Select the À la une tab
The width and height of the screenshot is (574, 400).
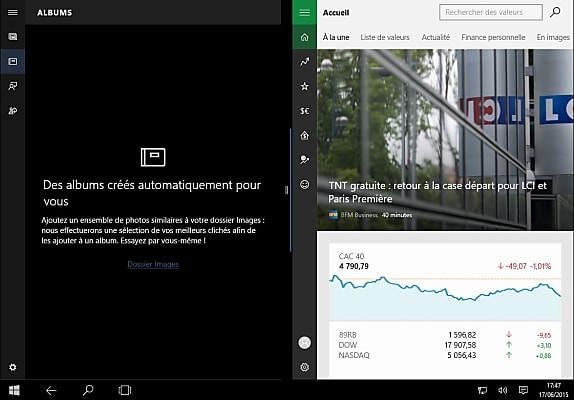coord(336,37)
